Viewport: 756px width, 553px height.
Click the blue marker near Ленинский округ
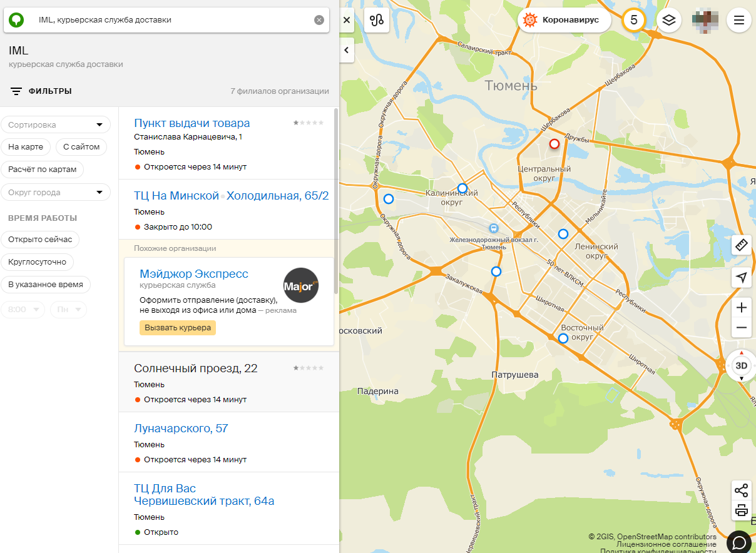click(563, 234)
